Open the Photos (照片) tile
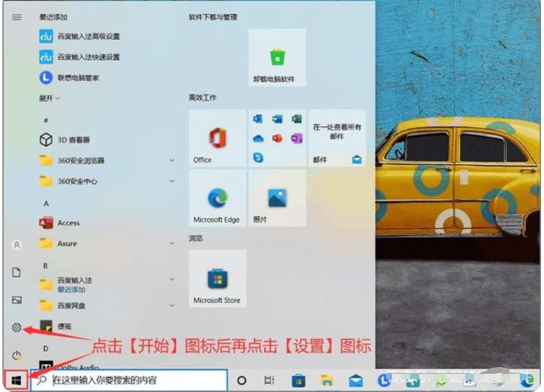Image resolution: width=544 pixels, height=392 pixels. 277,199
